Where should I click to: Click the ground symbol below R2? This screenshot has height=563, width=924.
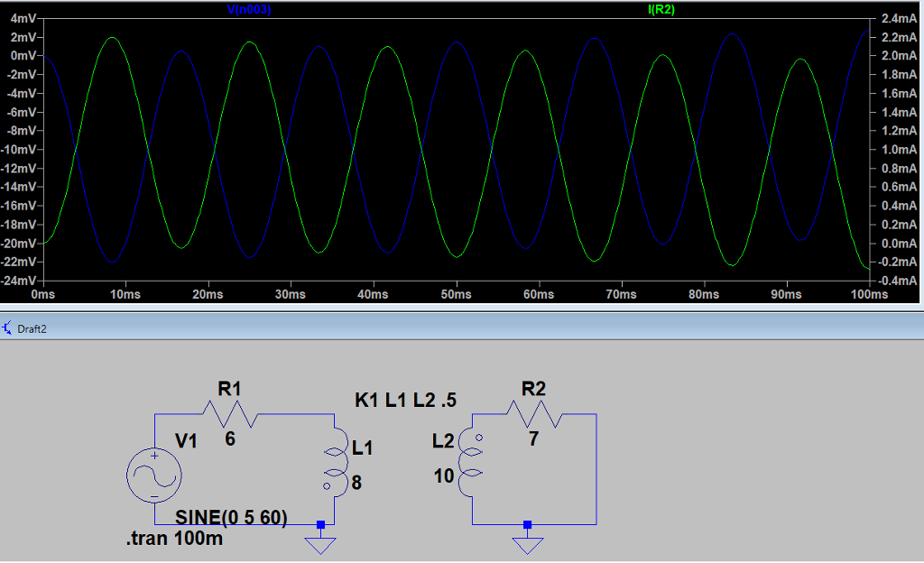point(528,544)
